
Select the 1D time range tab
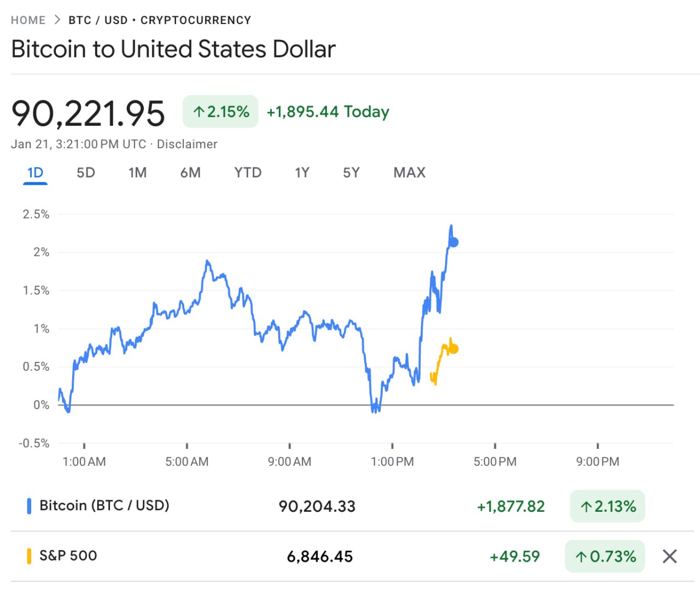pyautogui.click(x=35, y=173)
